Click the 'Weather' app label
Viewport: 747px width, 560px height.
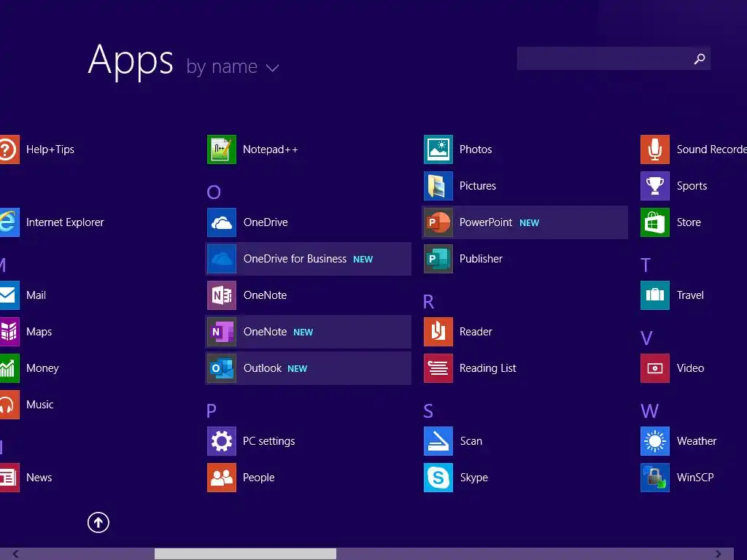[697, 441]
